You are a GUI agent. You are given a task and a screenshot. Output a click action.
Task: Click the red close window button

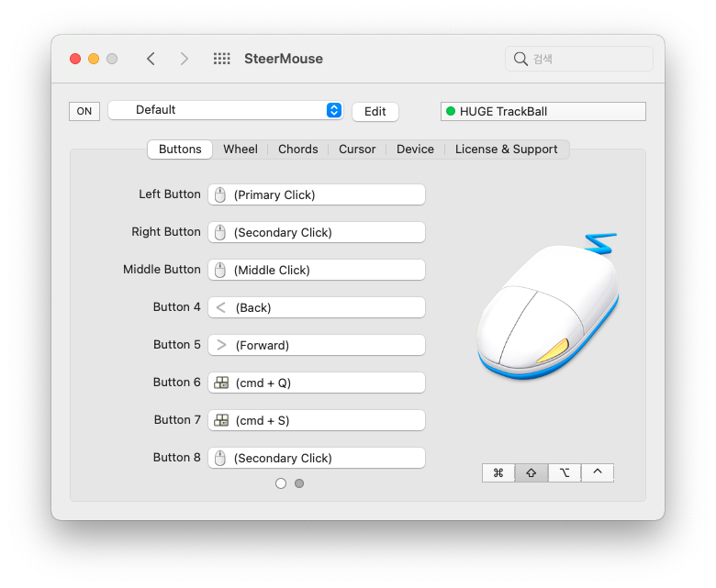pyautogui.click(x=75, y=59)
